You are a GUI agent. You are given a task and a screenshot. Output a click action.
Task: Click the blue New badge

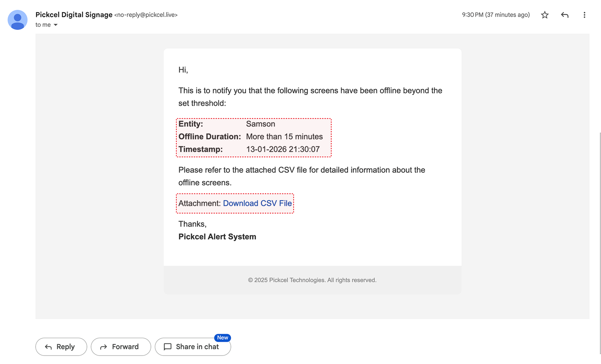click(222, 338)
